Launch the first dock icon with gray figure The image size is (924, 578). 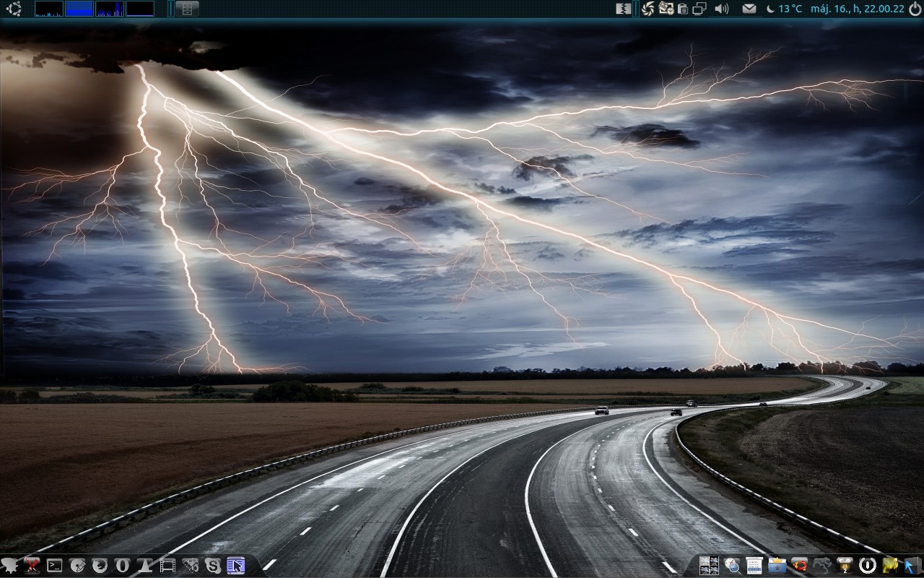click(x=10, y=566)
